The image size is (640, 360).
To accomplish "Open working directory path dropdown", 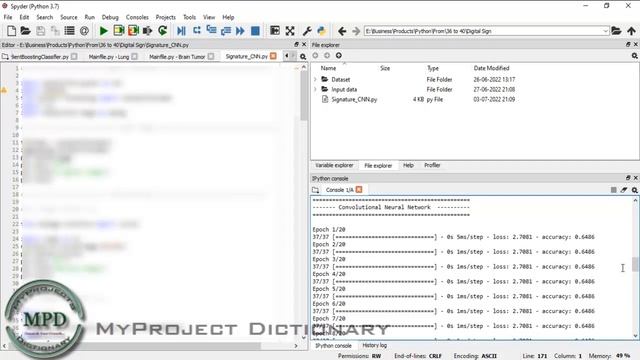I will (x=605, y=31).
